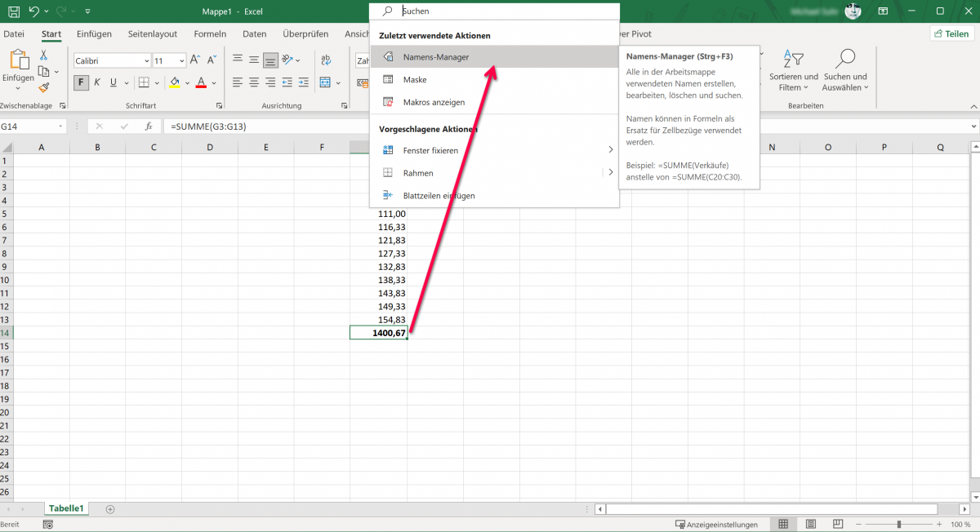Open Anzeigeeinstellungen in the status bar
Image resolution: width=980 pixels, height=532 pixels.
(x=715, y=523)
